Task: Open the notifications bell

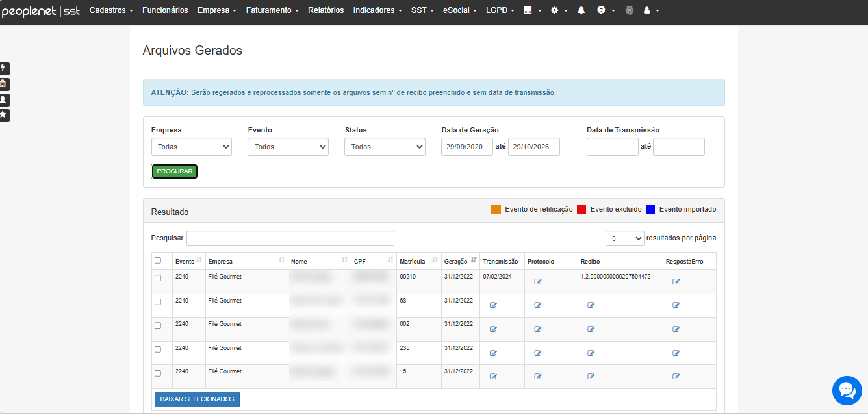Action: tap(581, 10)
